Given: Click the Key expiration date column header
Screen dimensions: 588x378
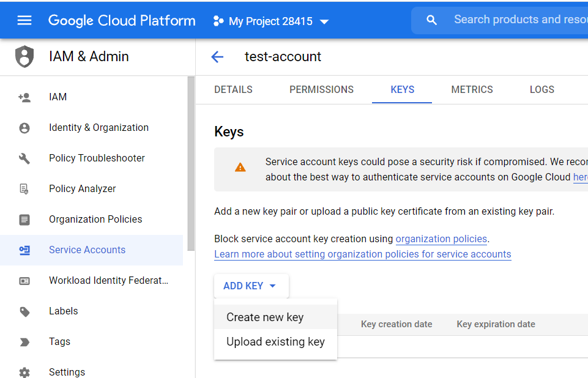Looking at the screenshot, I should [x=496, y=324].
